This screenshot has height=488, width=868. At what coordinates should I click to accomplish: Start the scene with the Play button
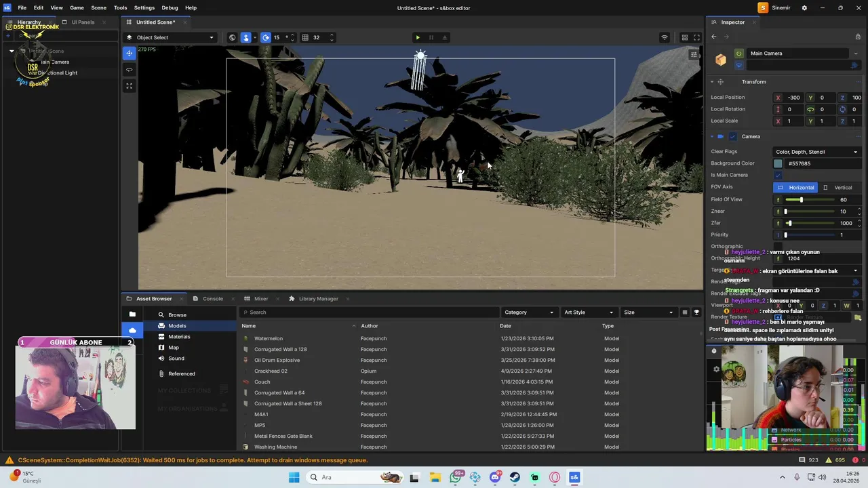click(418, 37)
